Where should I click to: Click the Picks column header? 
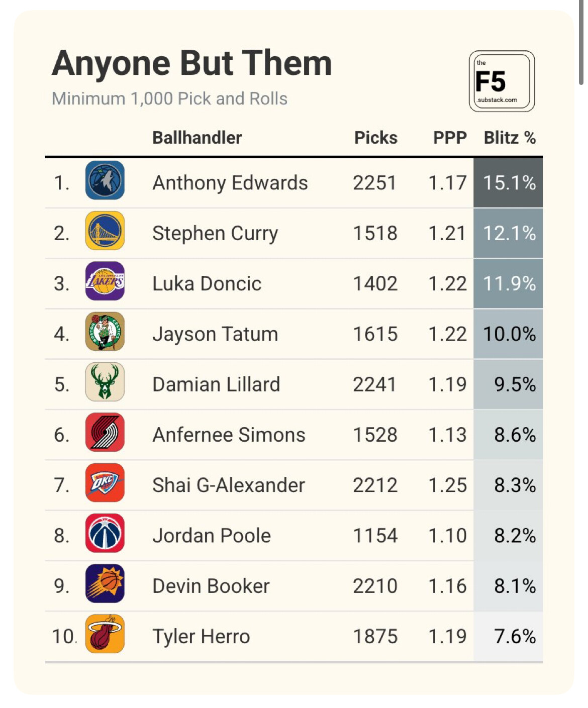(x=375, y=138)
